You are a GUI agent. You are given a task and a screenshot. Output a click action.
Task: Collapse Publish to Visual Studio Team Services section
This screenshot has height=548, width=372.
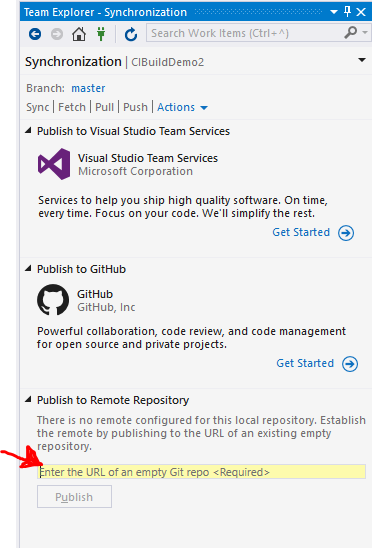click(28, 131)
